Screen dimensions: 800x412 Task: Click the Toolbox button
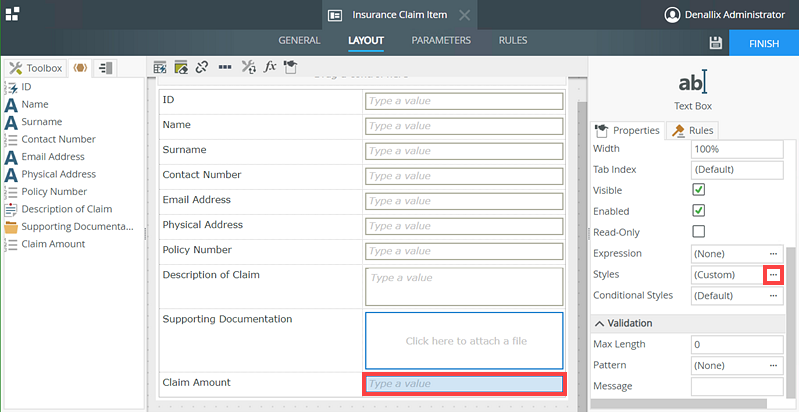pos(36,68)
